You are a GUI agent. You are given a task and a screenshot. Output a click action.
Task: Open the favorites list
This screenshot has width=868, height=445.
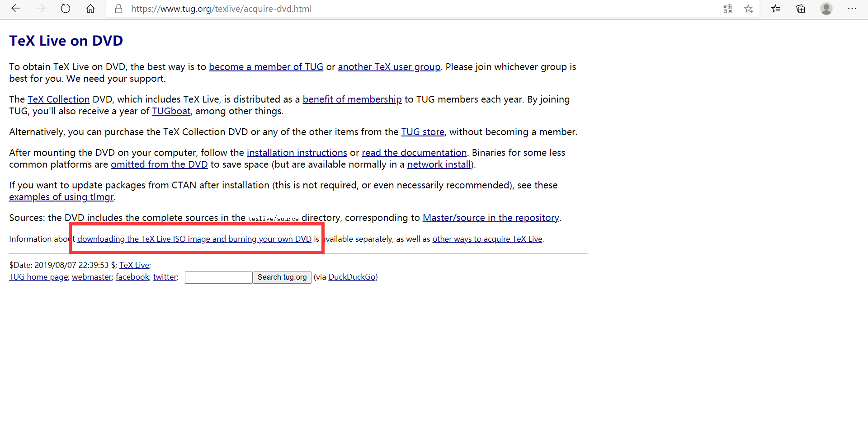[776, 9]
